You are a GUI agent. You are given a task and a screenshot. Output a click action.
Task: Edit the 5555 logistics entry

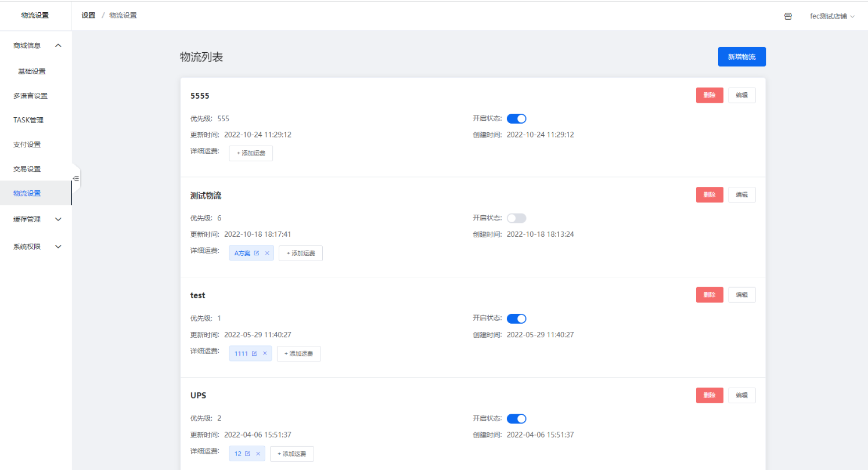point(742,95)
